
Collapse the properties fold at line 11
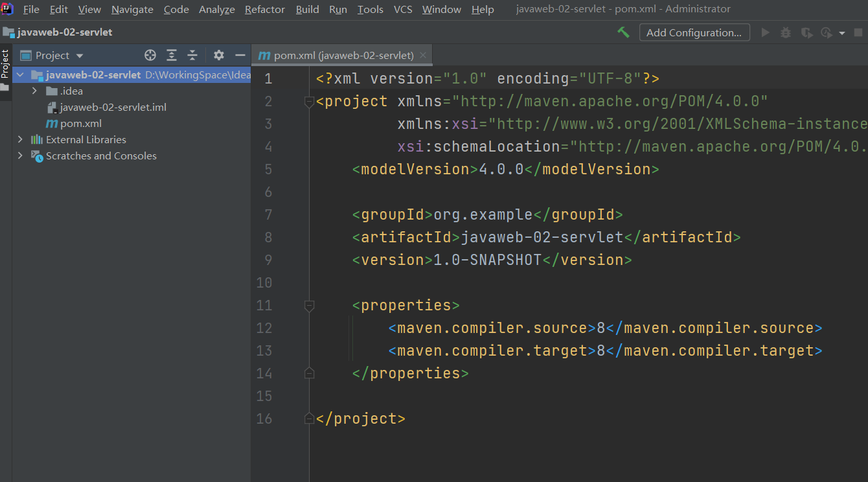click(x=309, y=306)
